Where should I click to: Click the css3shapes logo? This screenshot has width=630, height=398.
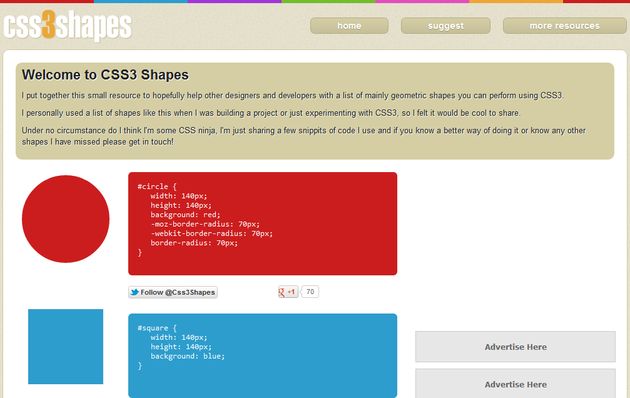(68, 26)
